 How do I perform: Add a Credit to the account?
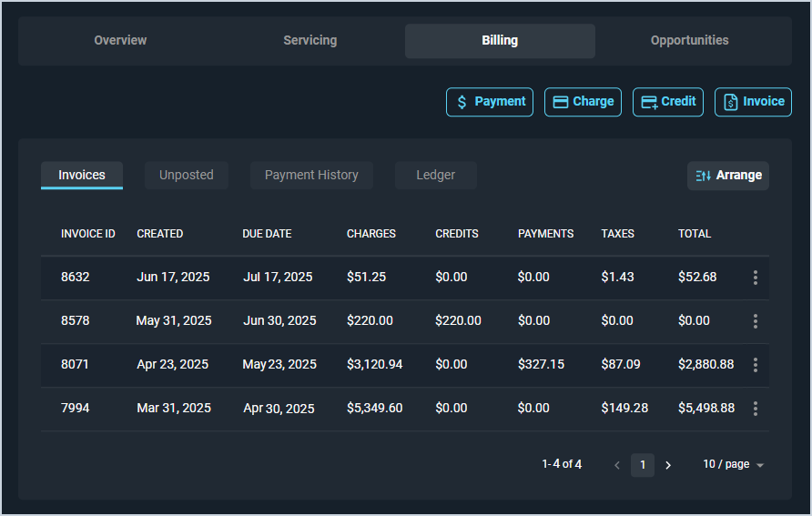click(667, 102)
